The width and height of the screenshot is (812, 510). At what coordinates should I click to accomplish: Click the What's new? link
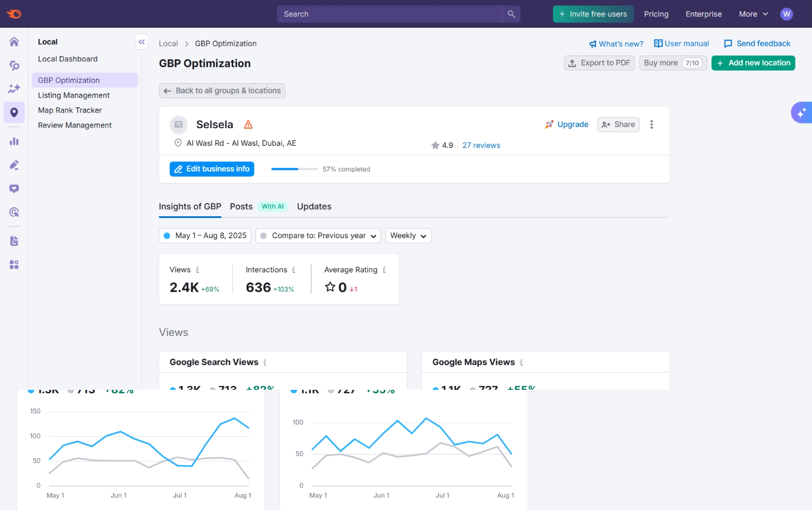coord(616,44)
